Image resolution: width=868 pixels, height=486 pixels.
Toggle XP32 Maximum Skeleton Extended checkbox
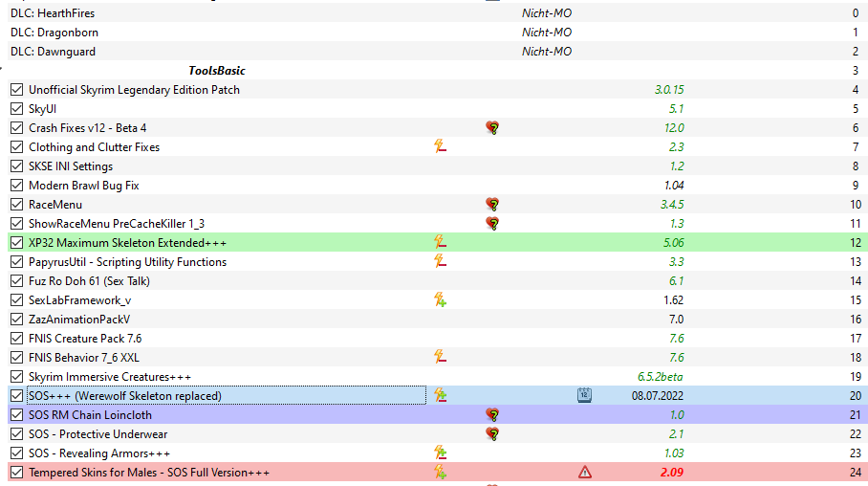pos(16,243)
